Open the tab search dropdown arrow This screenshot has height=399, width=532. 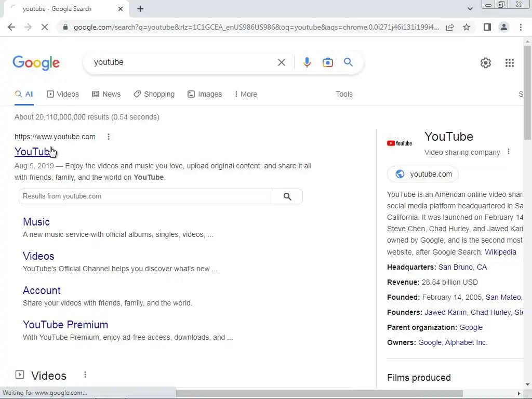[x=470, y=9]
